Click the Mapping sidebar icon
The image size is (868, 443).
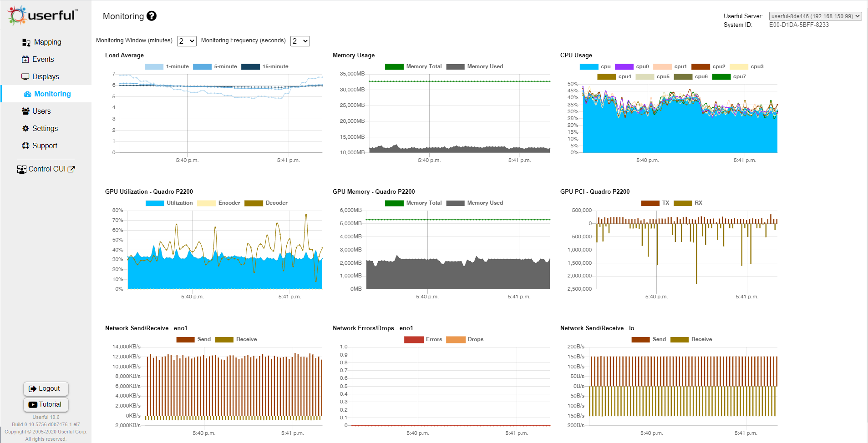[26, 42]
